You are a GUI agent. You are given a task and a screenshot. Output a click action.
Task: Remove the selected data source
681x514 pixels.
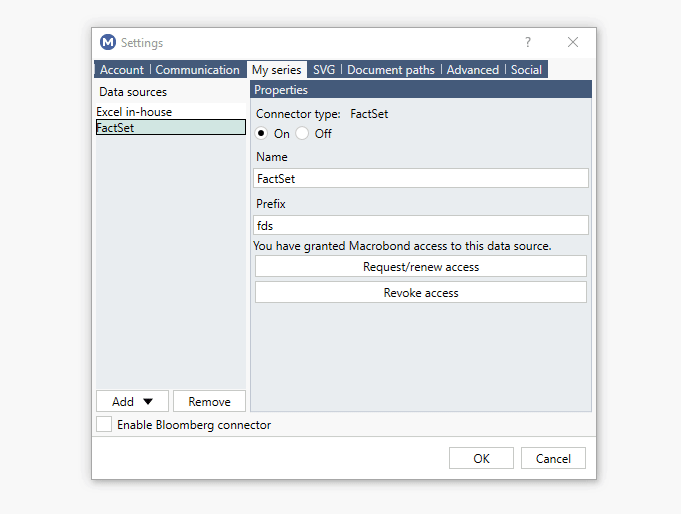point(209,401)
